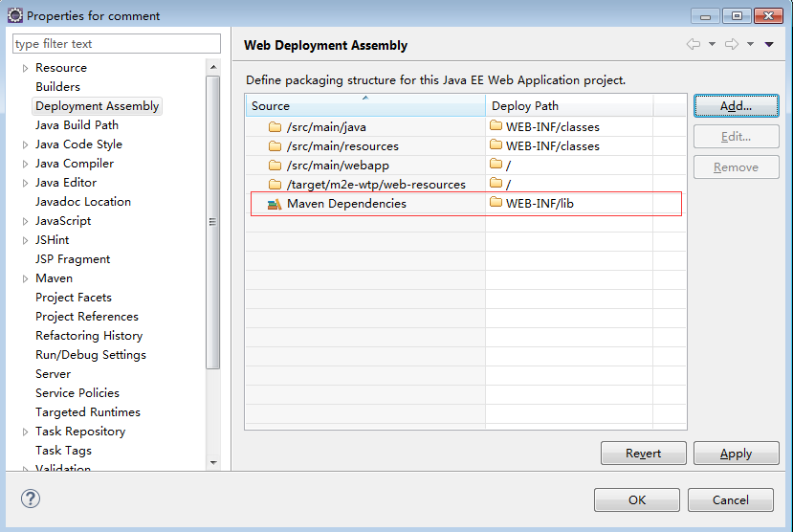Click the sidebar scrollbar down arrow

(x=213, y=463)
